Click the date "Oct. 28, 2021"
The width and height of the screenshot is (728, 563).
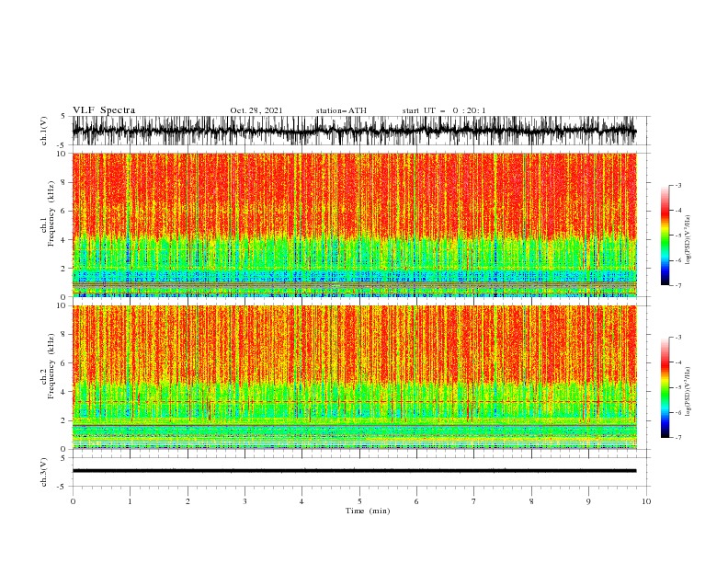(256, 110)
